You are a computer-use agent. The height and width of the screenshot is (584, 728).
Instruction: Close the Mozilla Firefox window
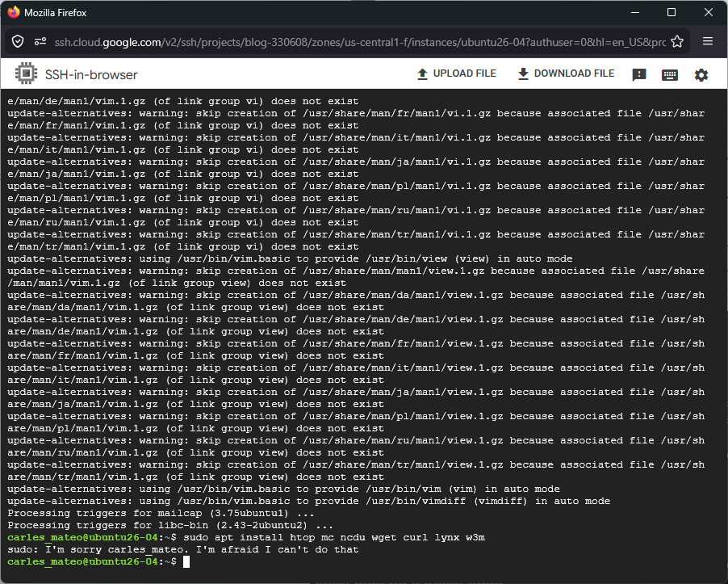pyautogui.click(x=709, y=13)
